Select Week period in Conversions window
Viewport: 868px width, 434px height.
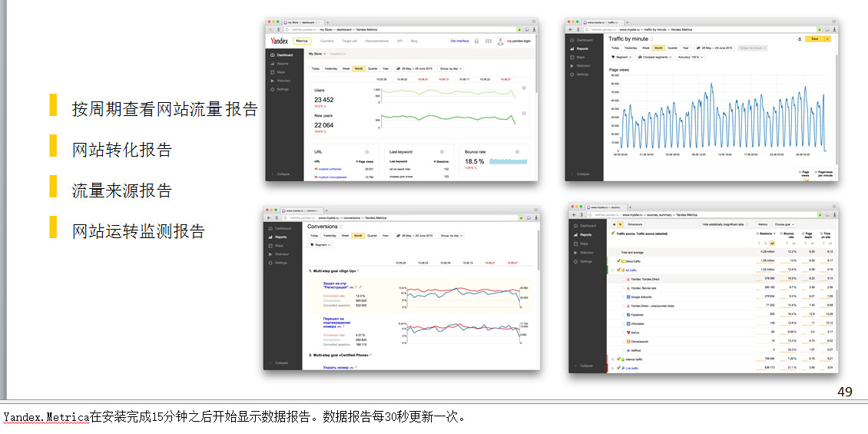point(345,235)
